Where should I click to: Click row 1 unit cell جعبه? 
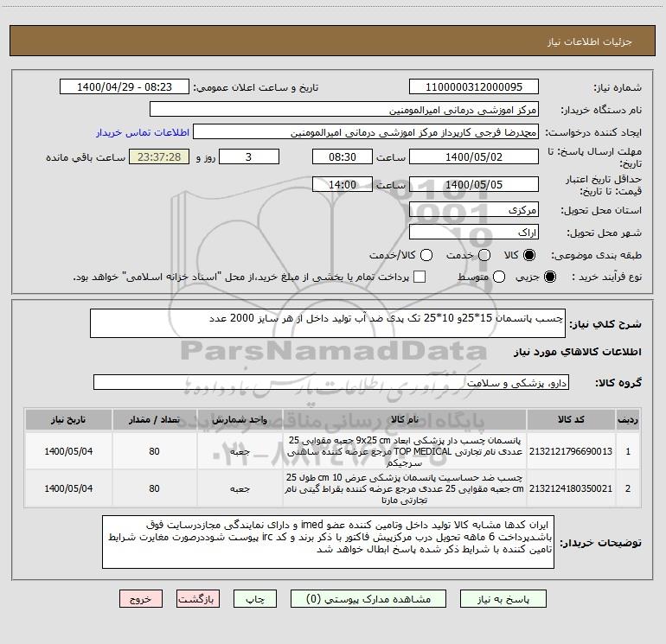pyautogui.click(x=240, y=451)
